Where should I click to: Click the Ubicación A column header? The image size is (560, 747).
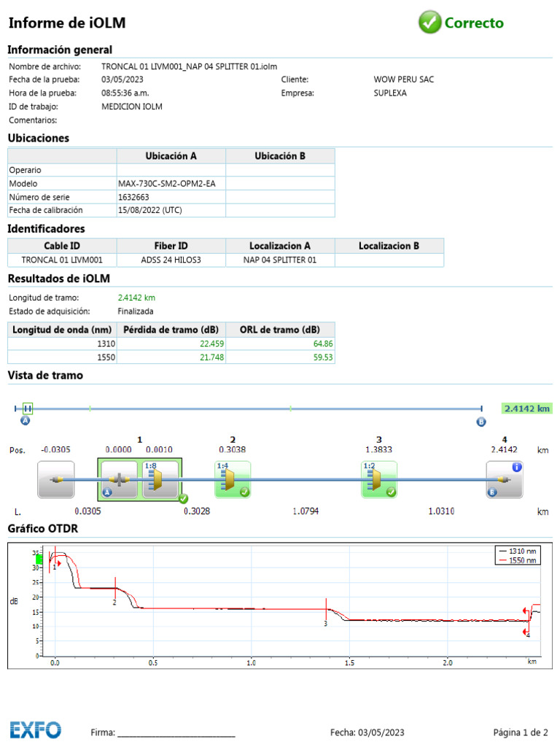tap(171, 156)
